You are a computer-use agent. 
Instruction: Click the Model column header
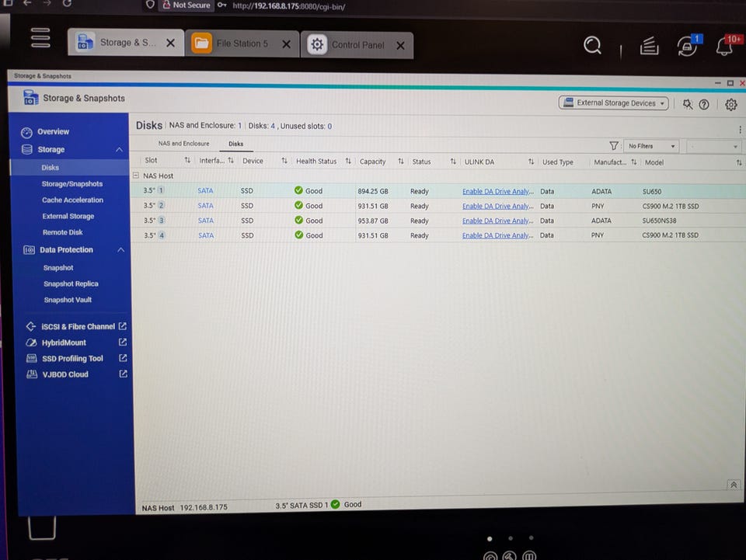click(654, 162)
